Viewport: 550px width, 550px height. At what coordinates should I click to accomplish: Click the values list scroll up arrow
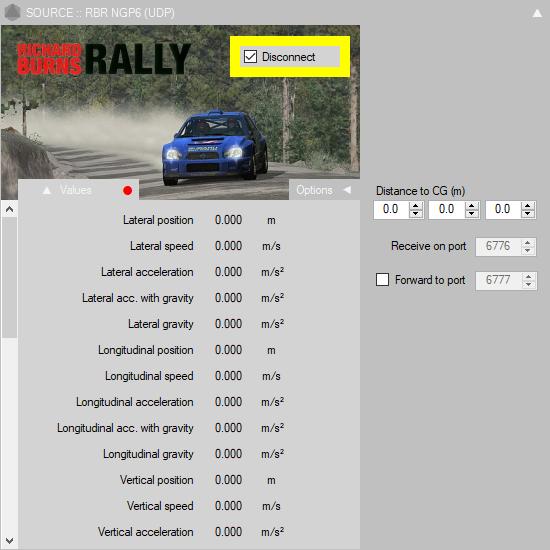(x=9, y=209)
